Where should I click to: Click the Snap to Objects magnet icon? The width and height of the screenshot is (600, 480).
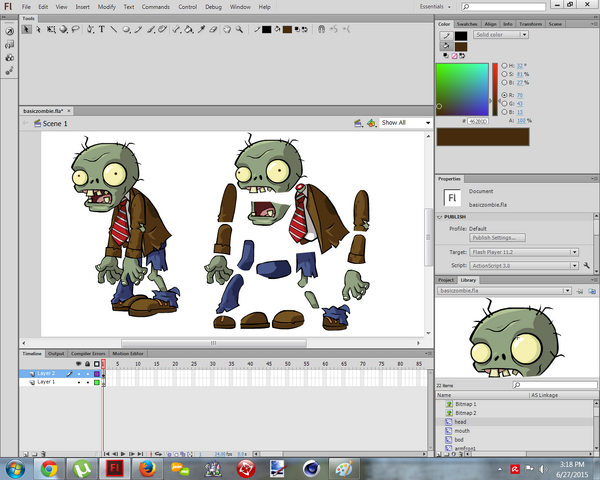pyautogui.click(x=321, y=29)
